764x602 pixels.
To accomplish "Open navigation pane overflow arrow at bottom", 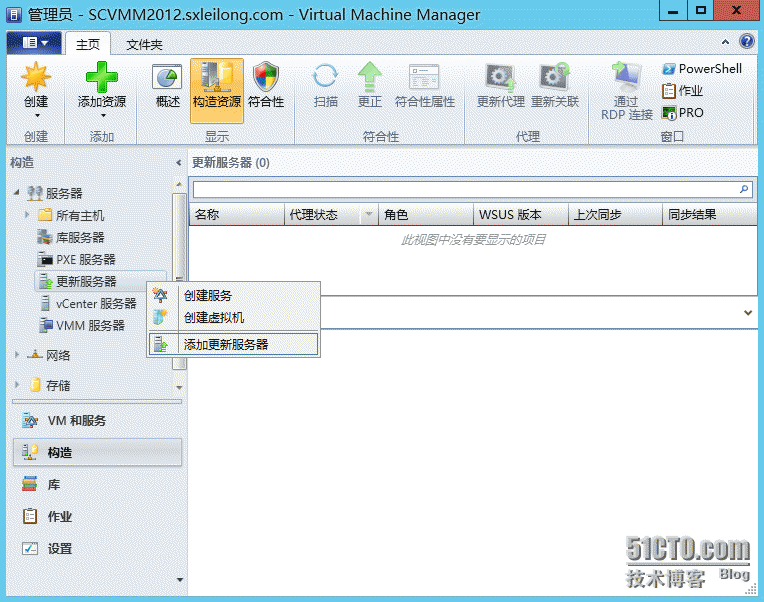I will click(x=180, y=580).
